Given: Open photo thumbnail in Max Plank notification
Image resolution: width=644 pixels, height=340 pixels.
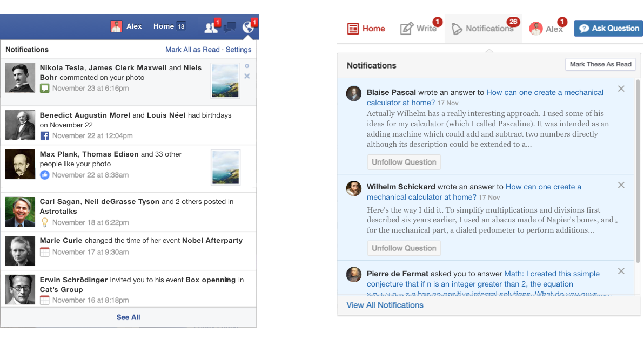Looking at the screenshot, I should tap(225, 167).
